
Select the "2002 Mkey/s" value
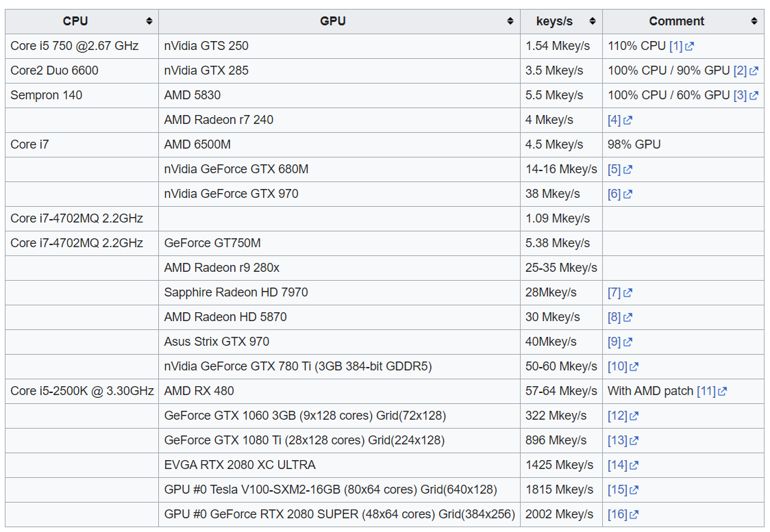click(x=561, y=514)
